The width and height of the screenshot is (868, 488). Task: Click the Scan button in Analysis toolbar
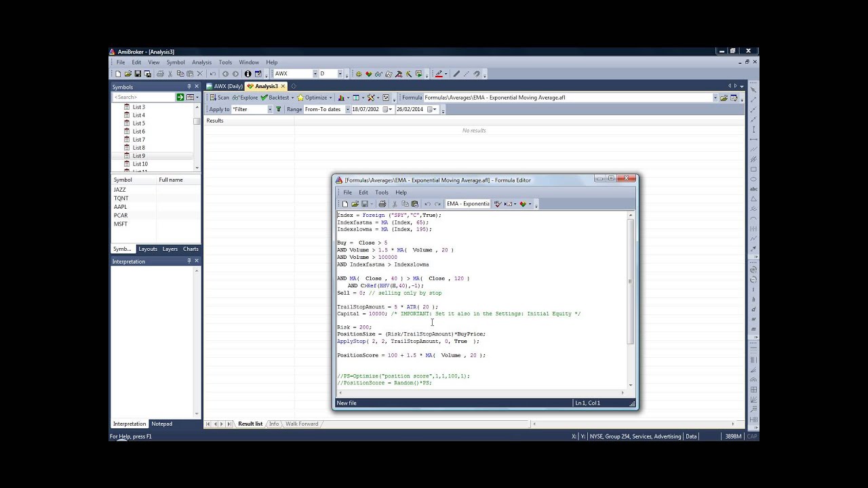pyautogui.click(x=219, y=98)
